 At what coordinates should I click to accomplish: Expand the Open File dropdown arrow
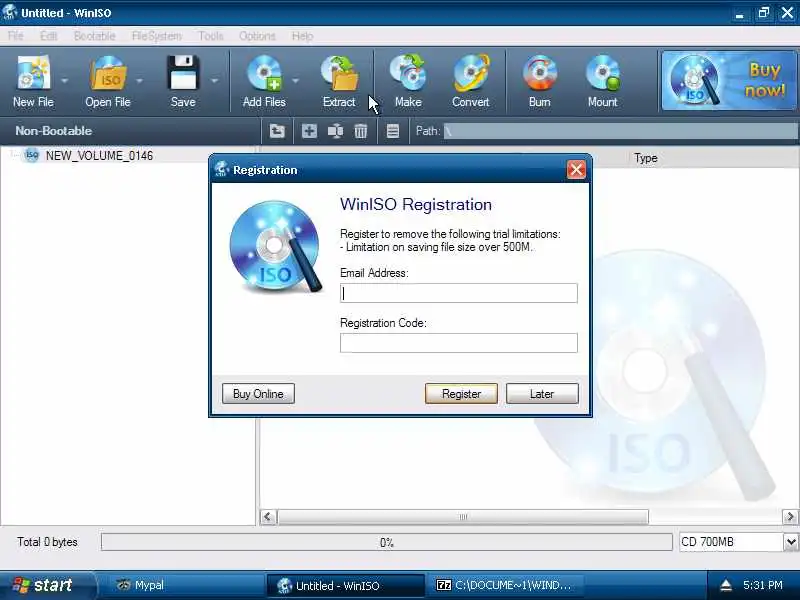[x=139, y=81]
